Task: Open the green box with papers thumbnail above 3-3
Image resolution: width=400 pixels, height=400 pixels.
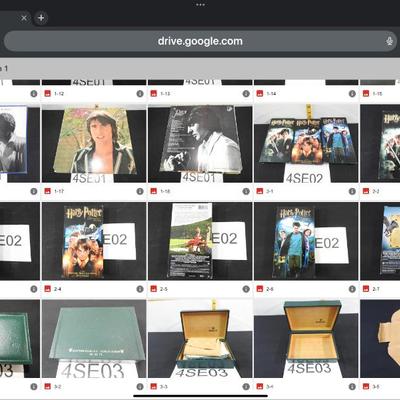Action: tap(200, 339)
